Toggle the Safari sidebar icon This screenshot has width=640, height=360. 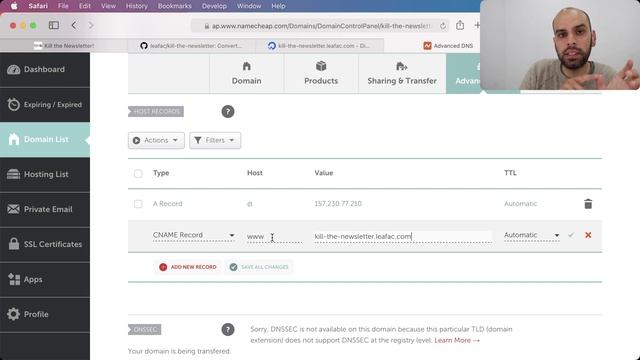[53, 25]
